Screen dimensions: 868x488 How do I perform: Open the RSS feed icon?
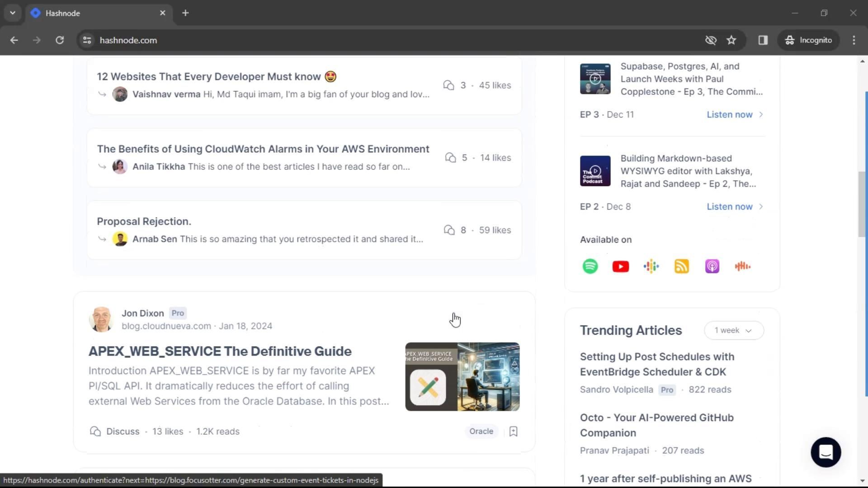[x=681, y=266]
